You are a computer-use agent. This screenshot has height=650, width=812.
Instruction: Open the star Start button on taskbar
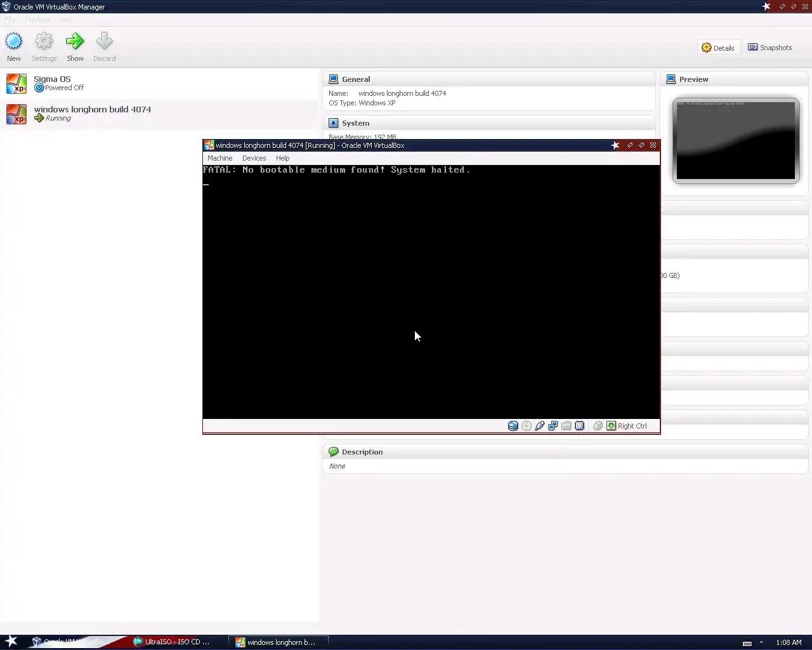(x=11, y=641)
